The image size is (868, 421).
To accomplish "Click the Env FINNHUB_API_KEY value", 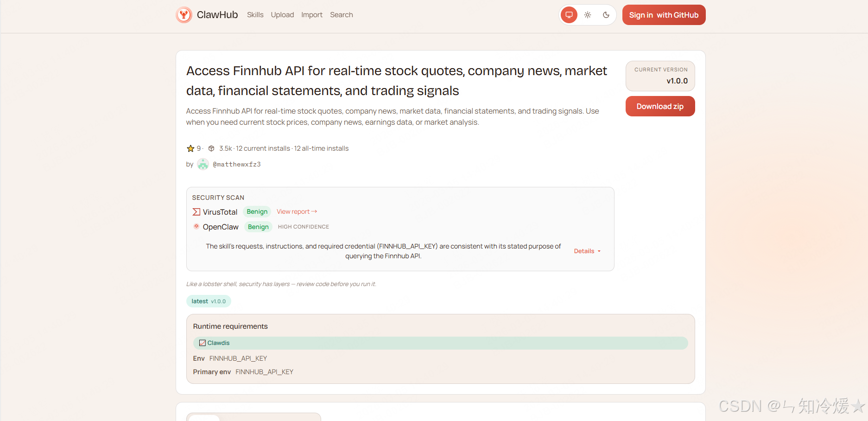I will coord(238,358).
